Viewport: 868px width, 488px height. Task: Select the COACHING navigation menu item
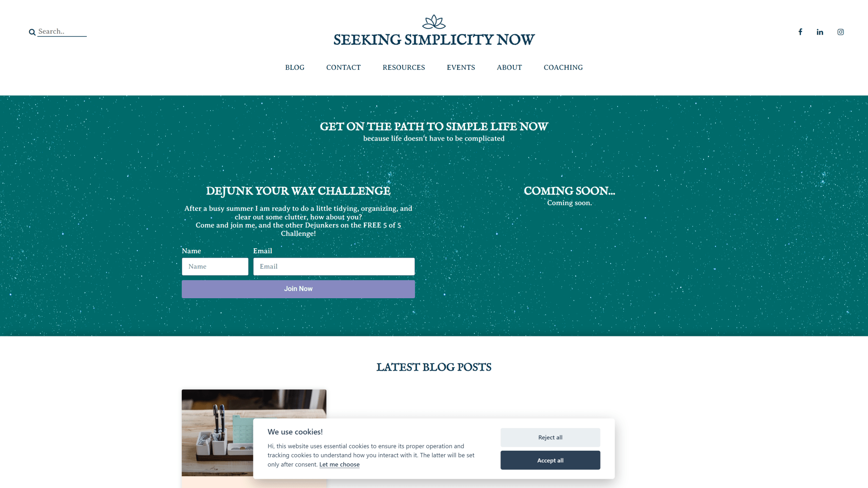coord(563,67)
